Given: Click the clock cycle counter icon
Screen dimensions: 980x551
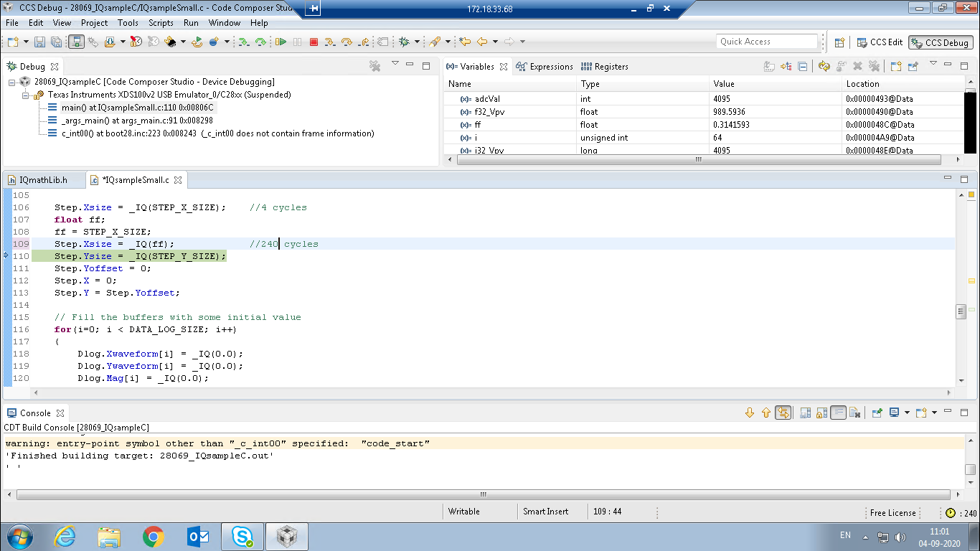Looking at the screenshot, I should (950, 513).
